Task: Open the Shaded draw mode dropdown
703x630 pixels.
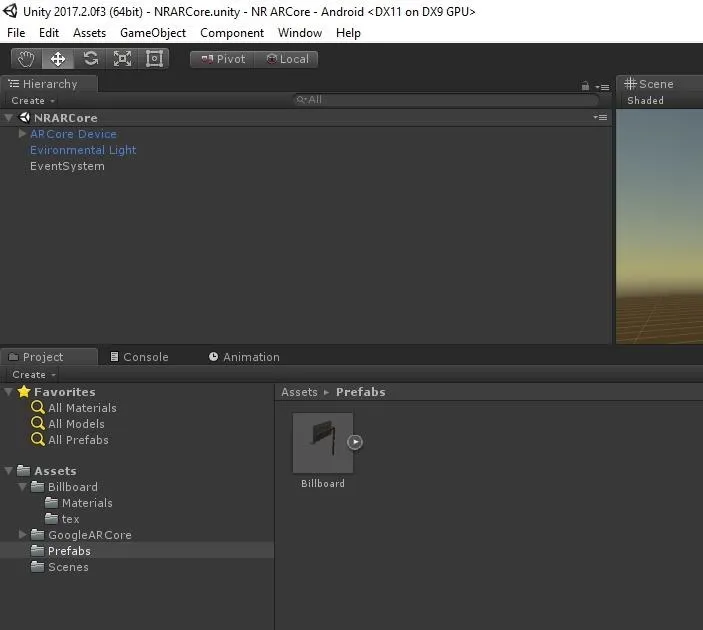Action: point(645,100)
